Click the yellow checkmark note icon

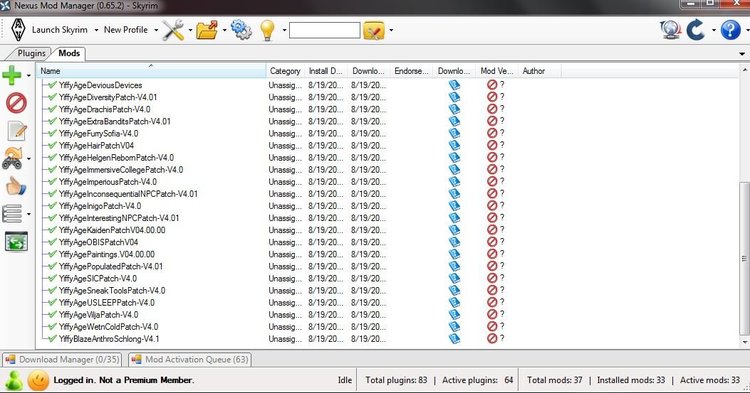(374, 30)
